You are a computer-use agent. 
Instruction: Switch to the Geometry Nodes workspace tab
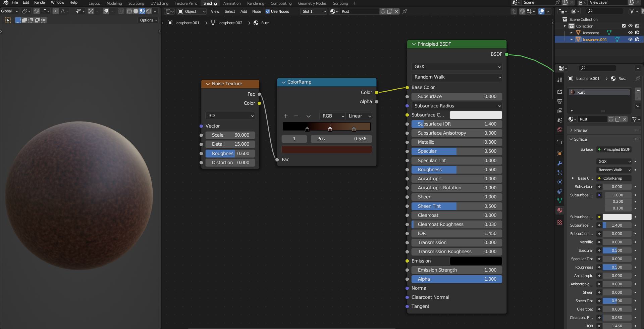[312, 3]
